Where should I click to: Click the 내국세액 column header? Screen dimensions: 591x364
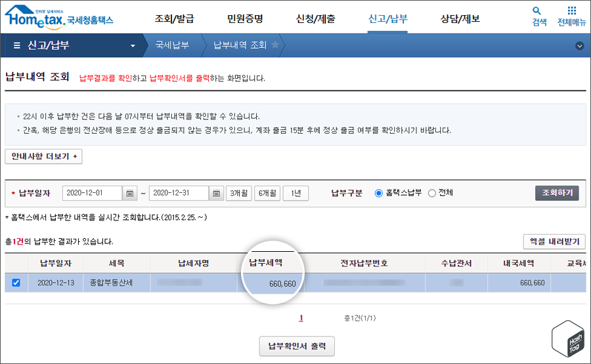519,264
